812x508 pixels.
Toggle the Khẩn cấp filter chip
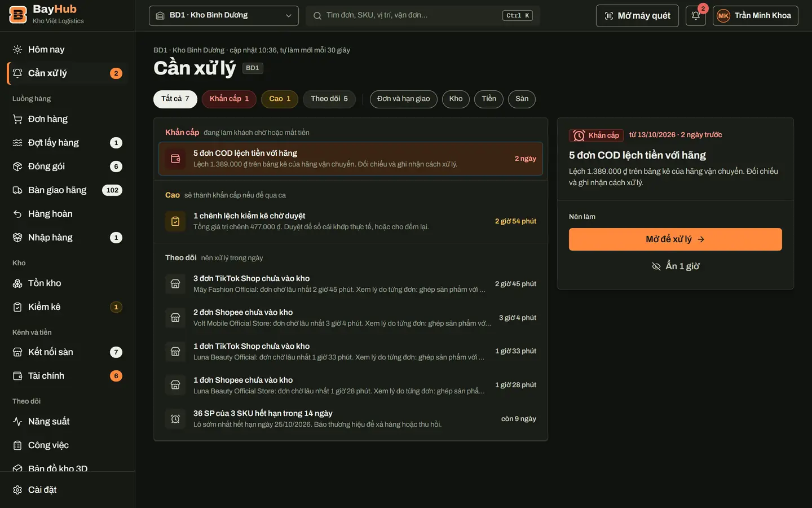tap(229, 99)
